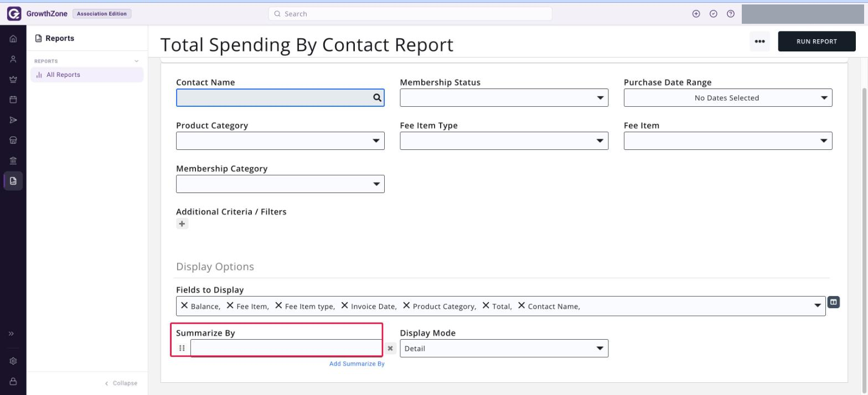Remove the Contact Name field
The width and height of the screenshot is (868, 395).
tap(521, 305)
